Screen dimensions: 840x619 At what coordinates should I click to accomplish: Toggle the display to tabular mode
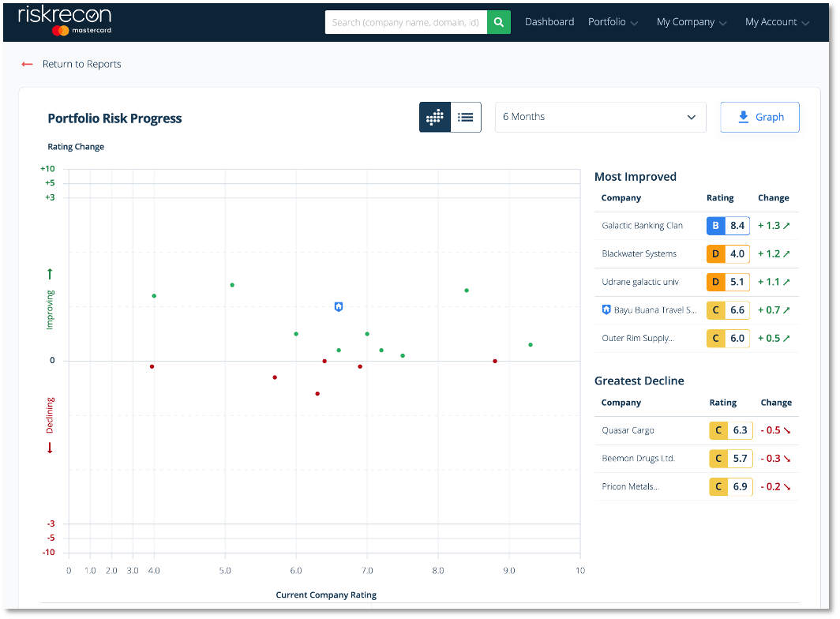[466, 117]
